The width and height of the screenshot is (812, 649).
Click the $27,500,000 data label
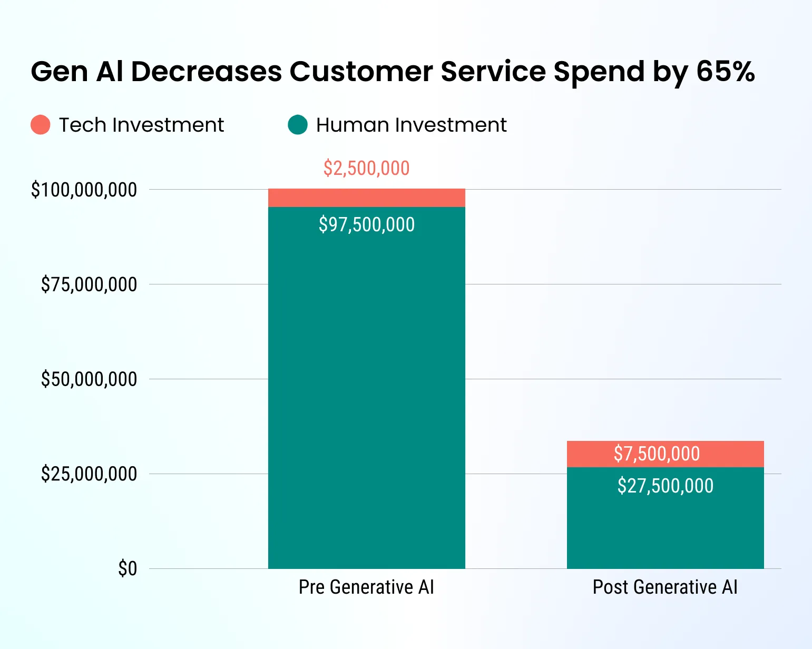click(665, 486)
